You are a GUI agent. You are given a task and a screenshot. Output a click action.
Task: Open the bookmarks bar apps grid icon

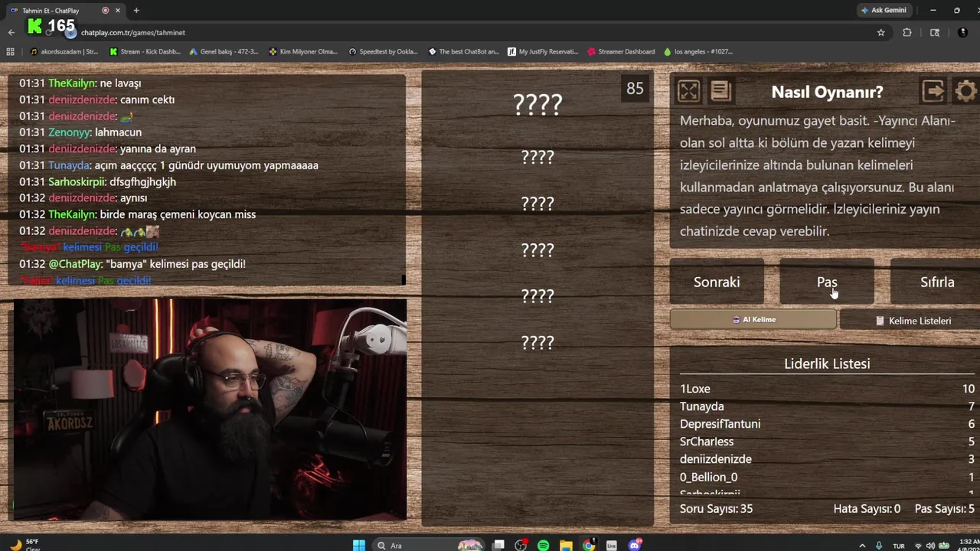pos(10,51)
